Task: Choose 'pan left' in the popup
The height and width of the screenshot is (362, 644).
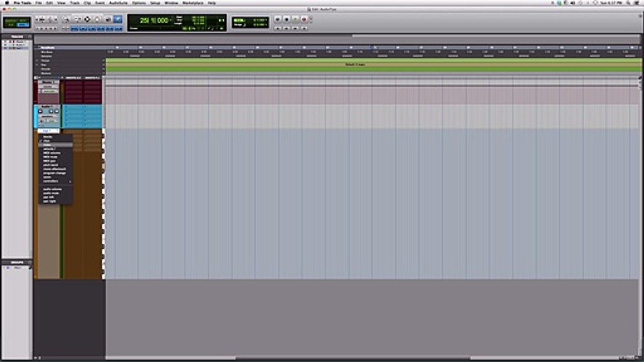Action: click(x=55, y=197)
